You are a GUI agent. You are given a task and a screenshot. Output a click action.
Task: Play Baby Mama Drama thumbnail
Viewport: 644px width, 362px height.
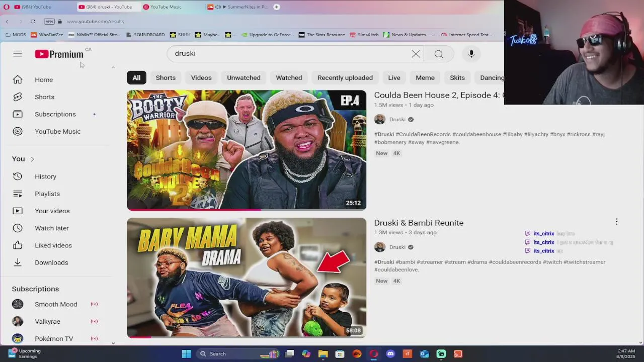pyautogui.click(x=247, y=278)
